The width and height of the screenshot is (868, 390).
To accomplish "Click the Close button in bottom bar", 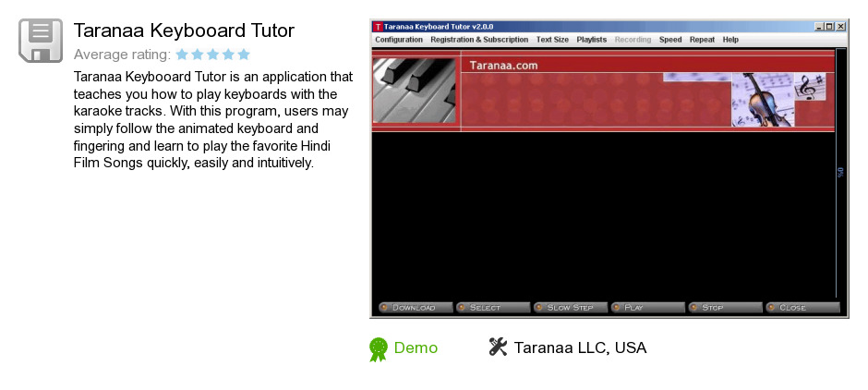I will coord(802,308).
